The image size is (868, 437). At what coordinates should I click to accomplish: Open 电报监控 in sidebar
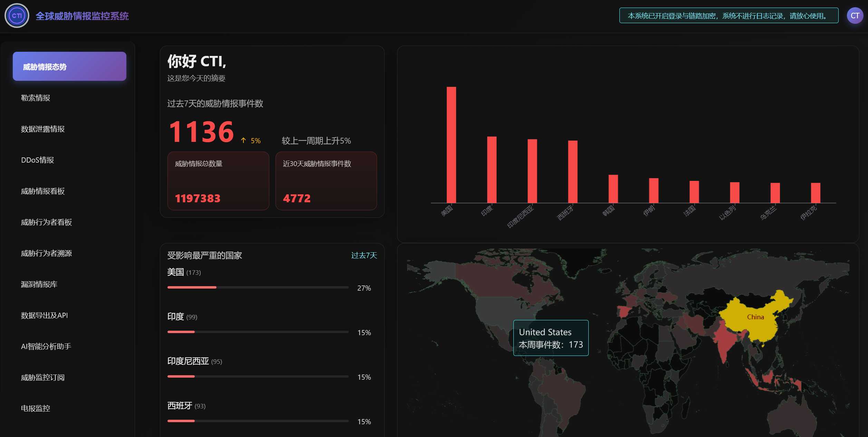[36, 409]
